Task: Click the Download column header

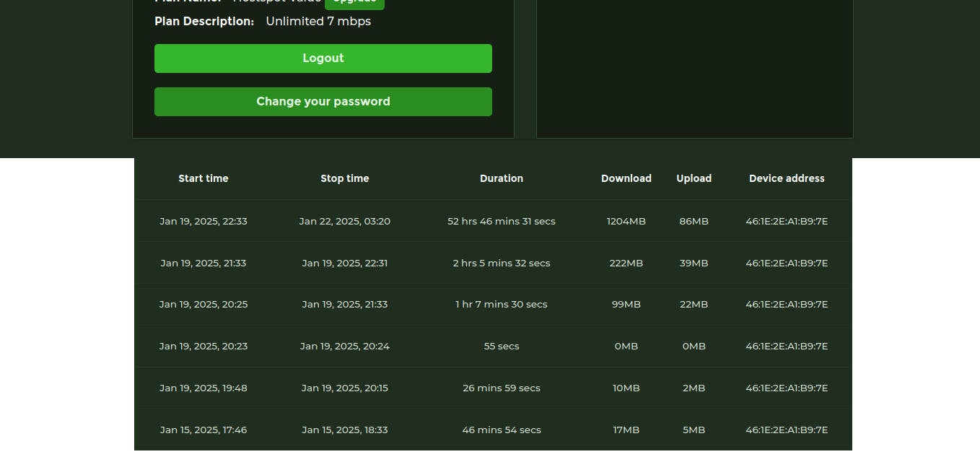Action: [x=626, y=178]
